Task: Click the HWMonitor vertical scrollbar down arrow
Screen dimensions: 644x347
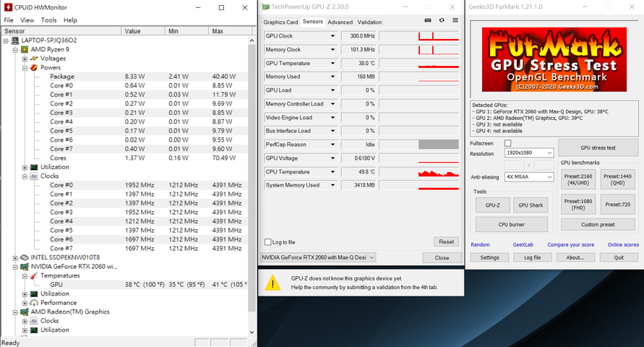Action: [x=252, y=333]
